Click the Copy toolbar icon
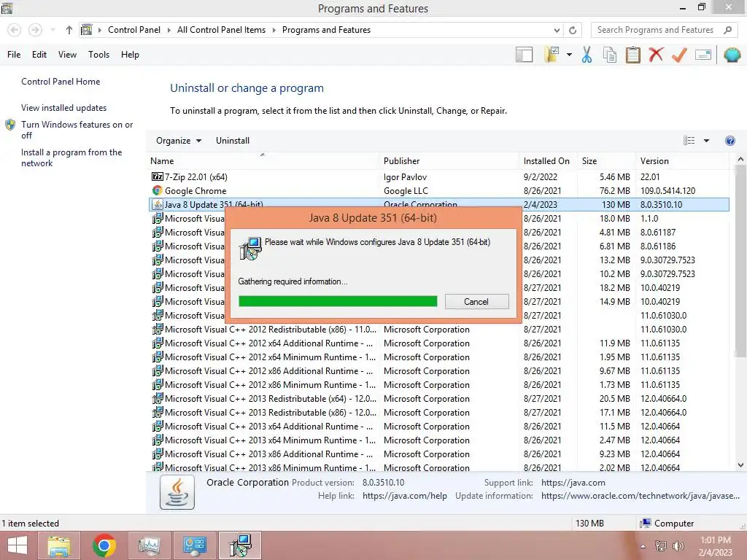Viewport: 747px width, 560px height. point(609,55)
